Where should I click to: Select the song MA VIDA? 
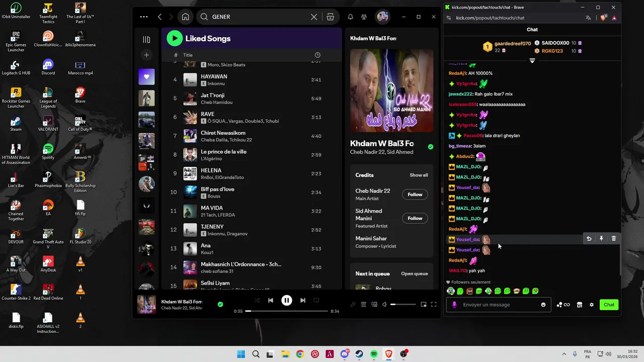pyautogui.click(x=252, y=211)
